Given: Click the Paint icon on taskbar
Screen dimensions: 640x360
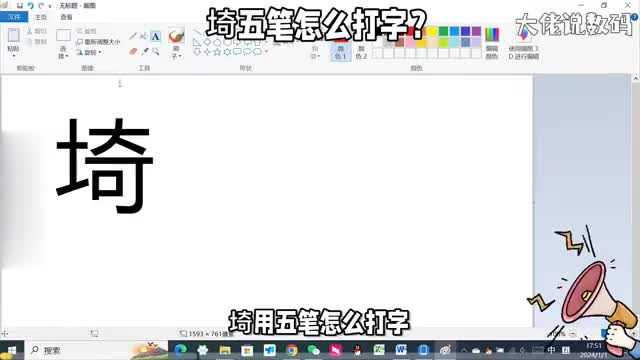Looking at the screenshot, I should [445, 350].
